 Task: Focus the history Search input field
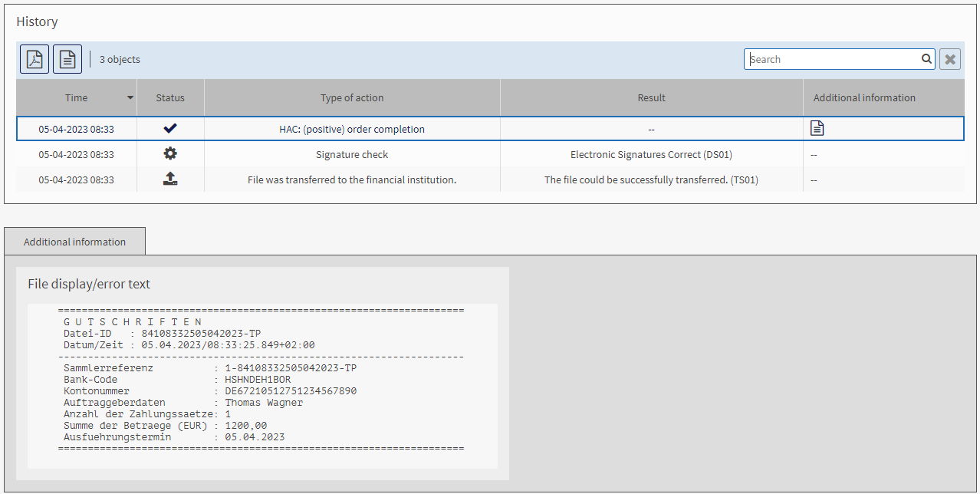click(832, 59)
